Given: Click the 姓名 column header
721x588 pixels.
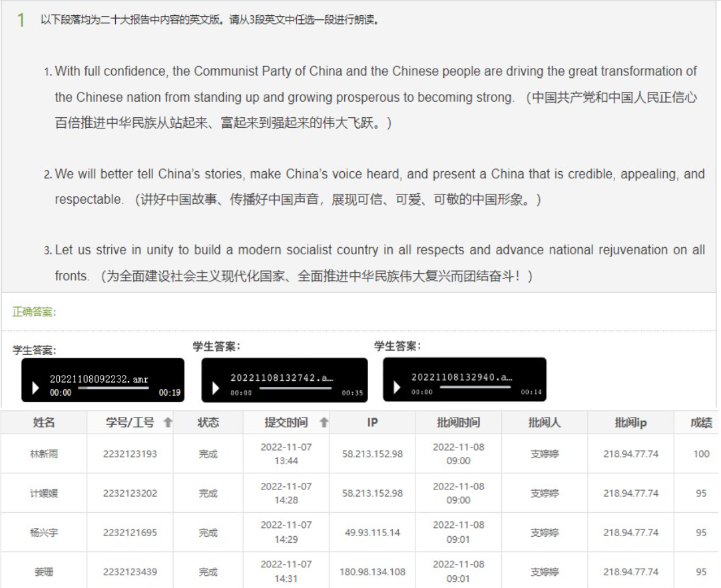Looking at the screenshot, I should tap(44, 422).
